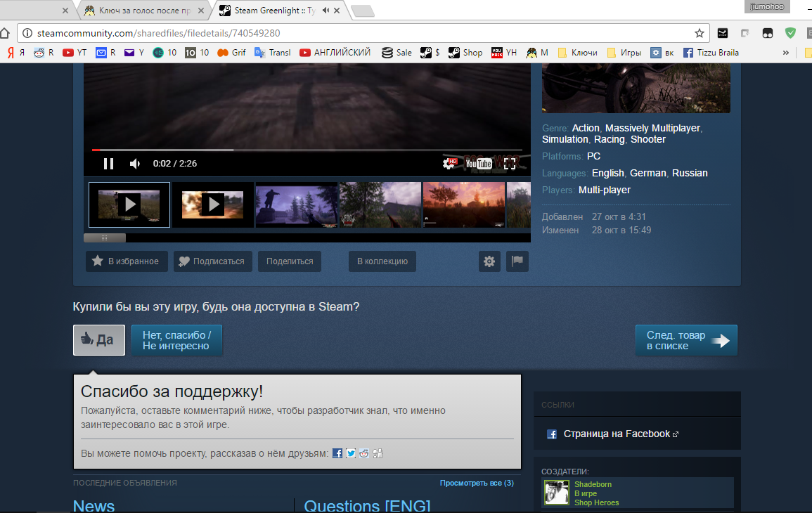The image size is (812, 513).
Task: Open a new browser tab
Action: 363,11
